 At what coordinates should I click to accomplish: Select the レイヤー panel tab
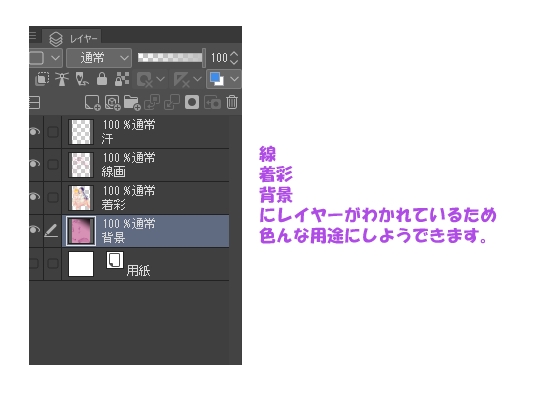tap(72, 38)
